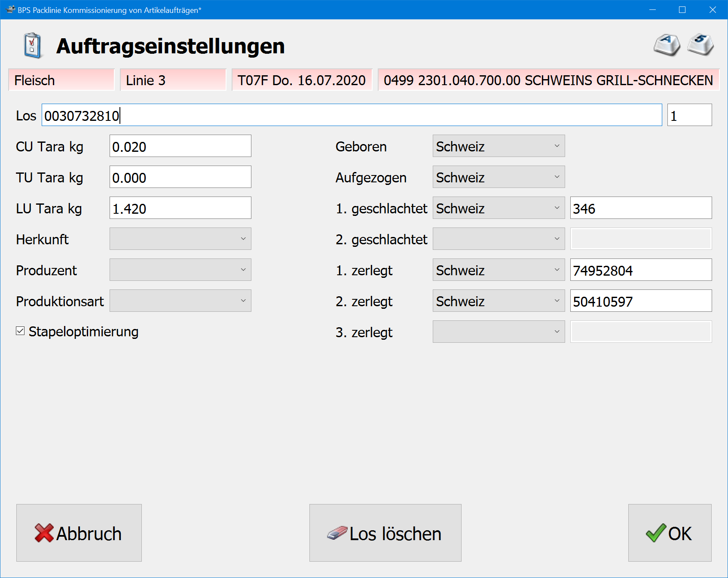Click the alphabetic keyboard 'A' key icon

[667, 45]
